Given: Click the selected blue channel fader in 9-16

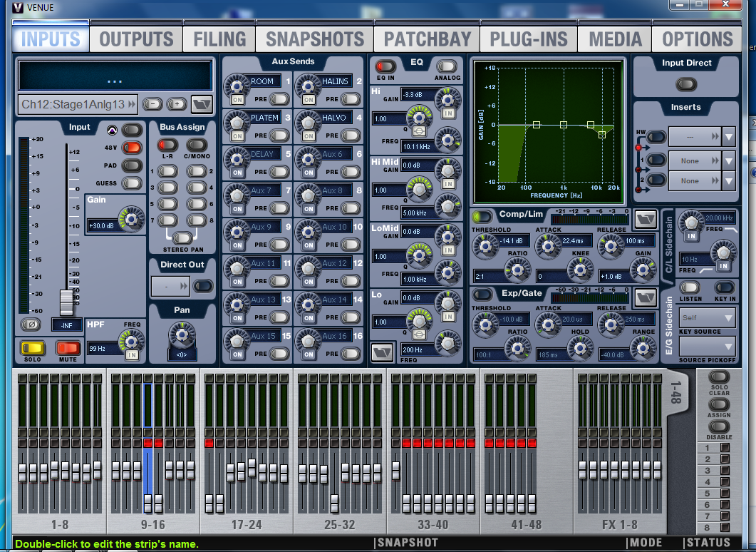Looking at the screenshot, I should point(147,503).
